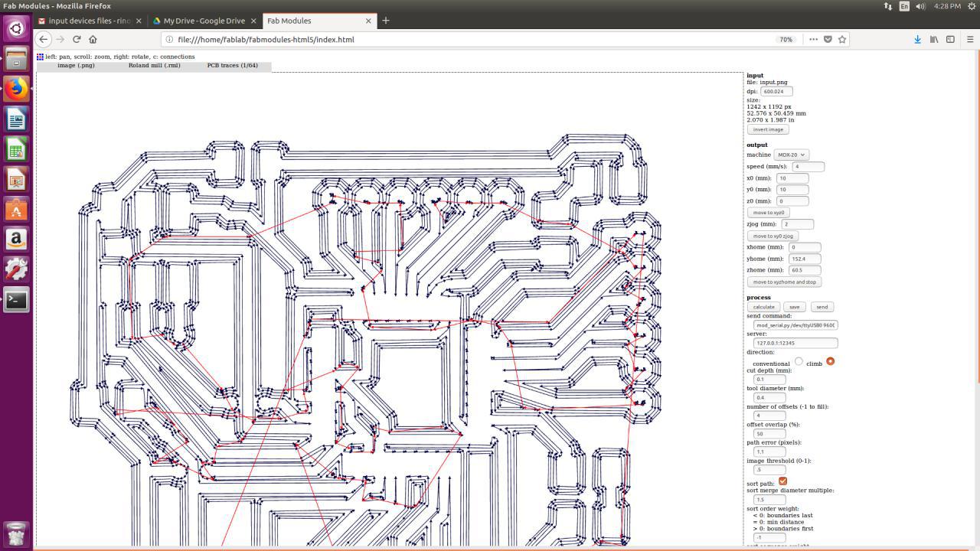Image resolution: width=980 pixels, height=551 pixels.
Task: Click the send button under process
Action: [822, 307]
